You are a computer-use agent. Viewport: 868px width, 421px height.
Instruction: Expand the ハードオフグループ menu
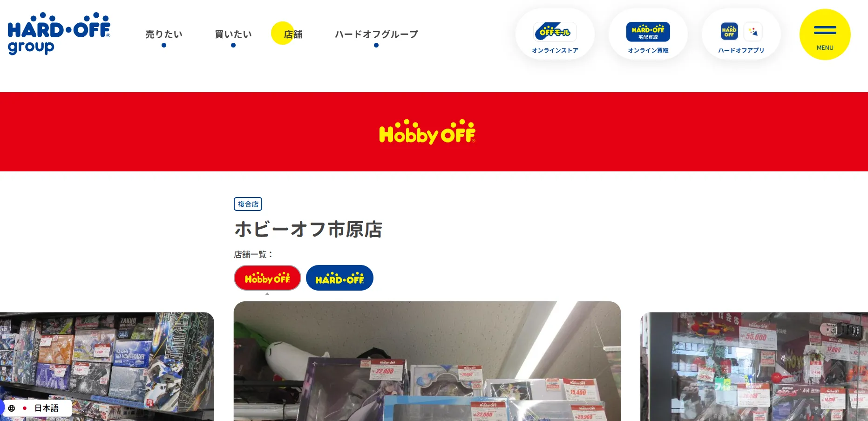376,34
